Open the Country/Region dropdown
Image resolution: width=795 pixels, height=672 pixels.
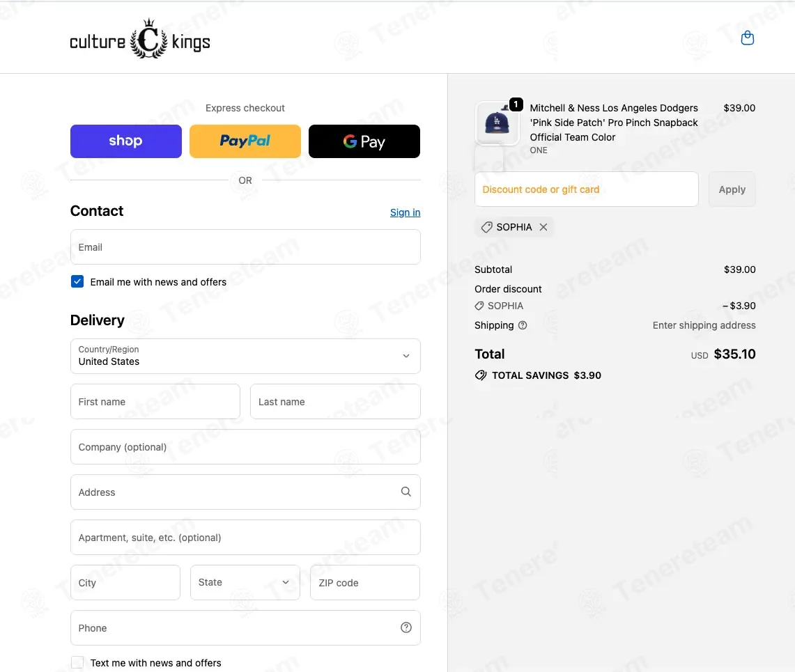pos(245,356)
